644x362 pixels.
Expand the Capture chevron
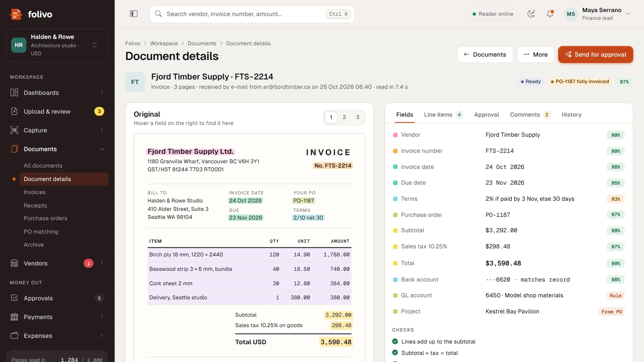pos(102,130)
